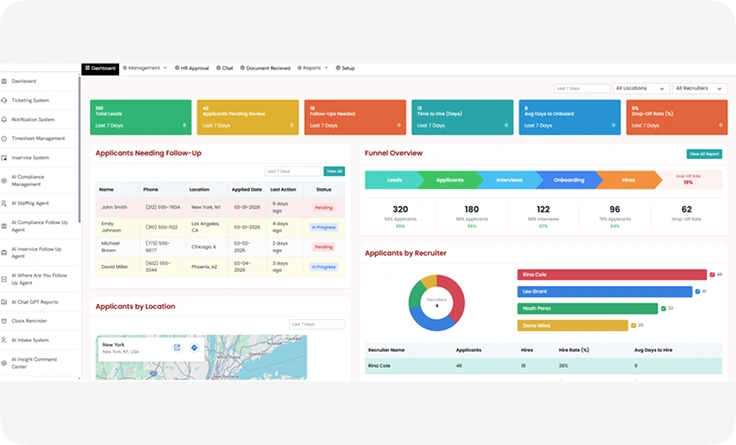Click the AI Where Are You Follow Up icon

pyautogui.click(x=4, y=279)
